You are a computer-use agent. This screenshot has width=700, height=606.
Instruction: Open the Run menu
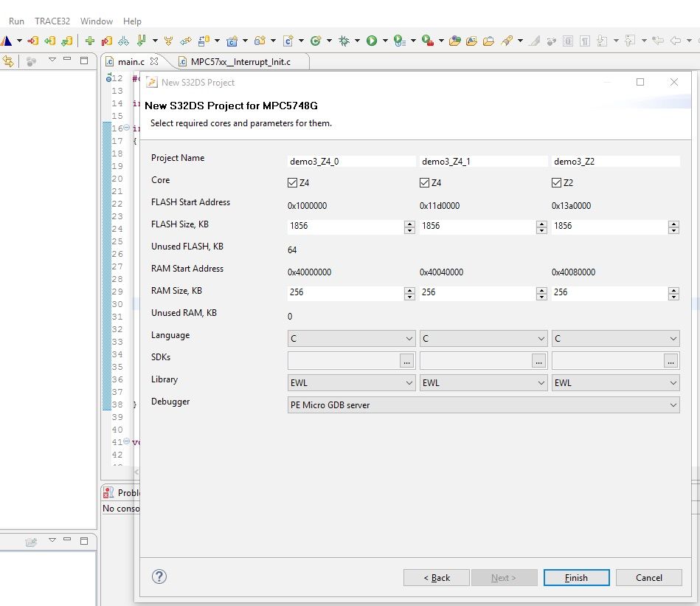coord(16,21)
